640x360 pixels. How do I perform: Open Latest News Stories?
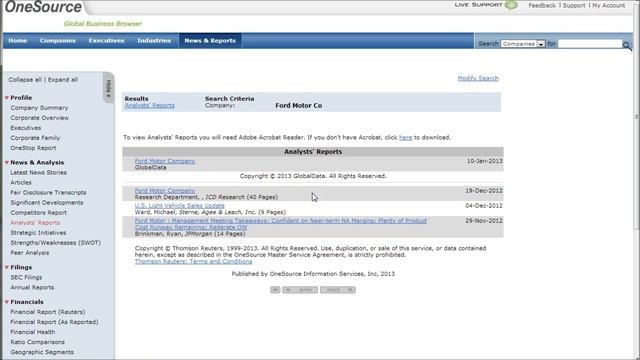click(x=38, y=173)
